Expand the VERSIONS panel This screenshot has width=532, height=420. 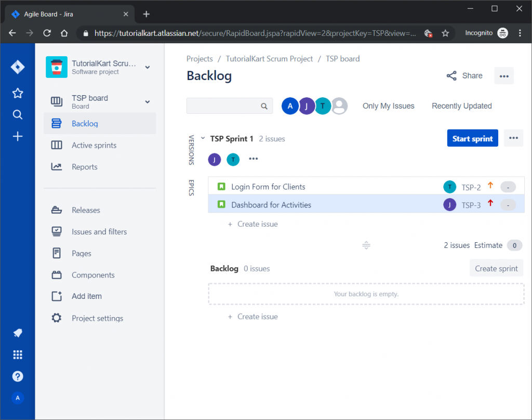192,151
